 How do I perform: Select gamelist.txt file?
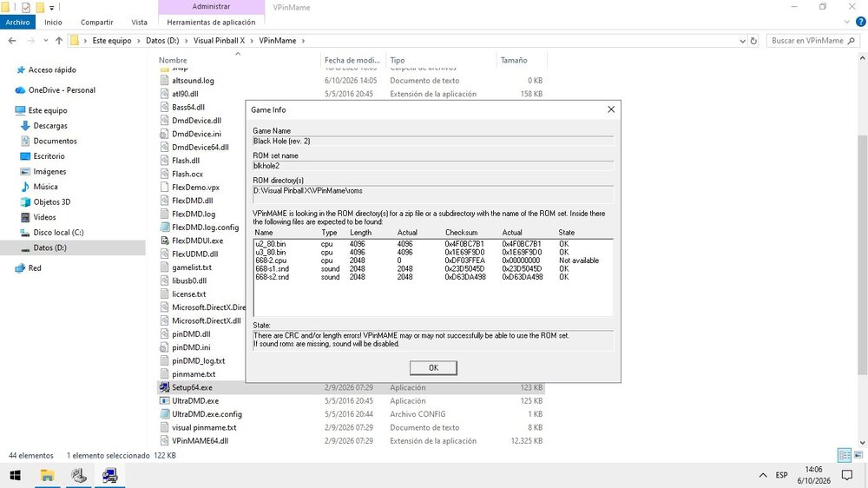(192, 267)
